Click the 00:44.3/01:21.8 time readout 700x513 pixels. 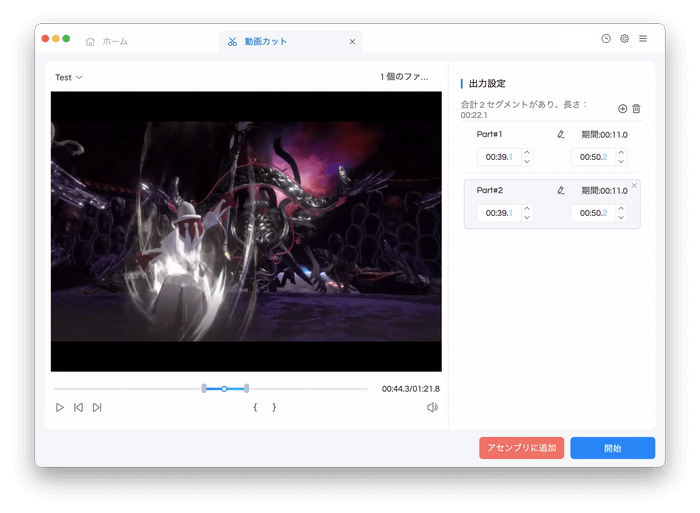coord(411,389)
